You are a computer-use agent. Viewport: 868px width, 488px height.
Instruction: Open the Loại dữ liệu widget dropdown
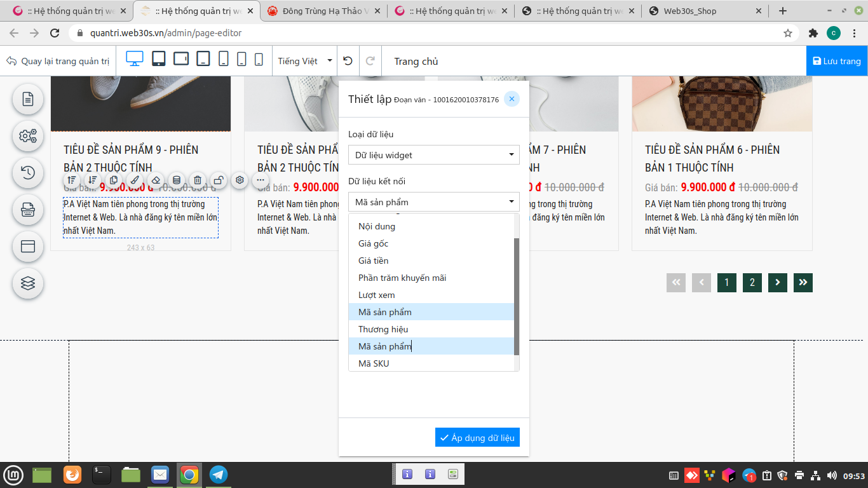point(434,155)
